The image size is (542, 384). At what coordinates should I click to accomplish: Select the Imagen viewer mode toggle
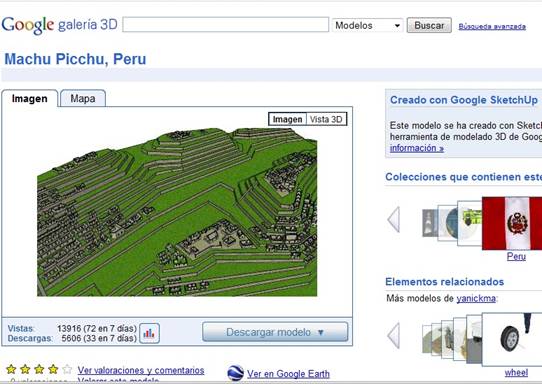pyautogui.click(x=287, y=119)
